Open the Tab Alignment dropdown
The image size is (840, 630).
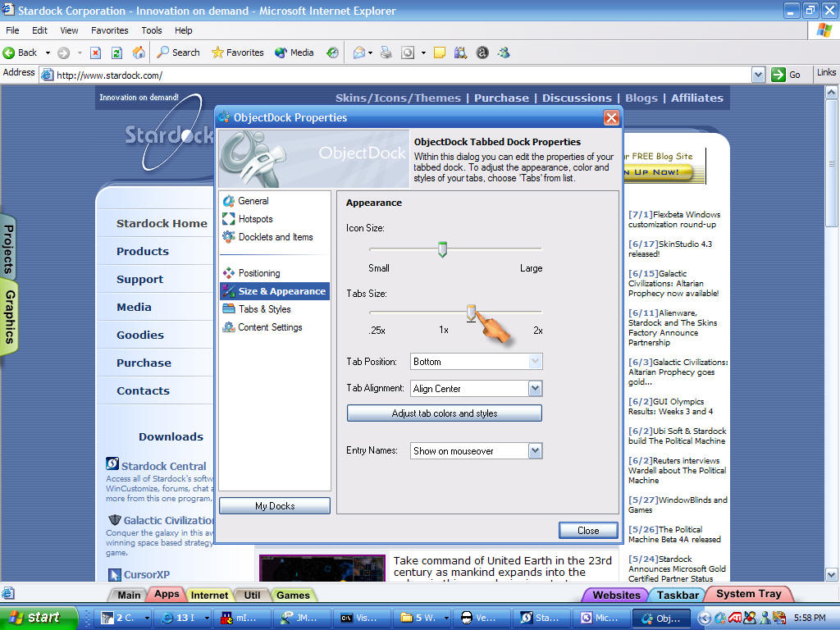(x=535, y=388)
